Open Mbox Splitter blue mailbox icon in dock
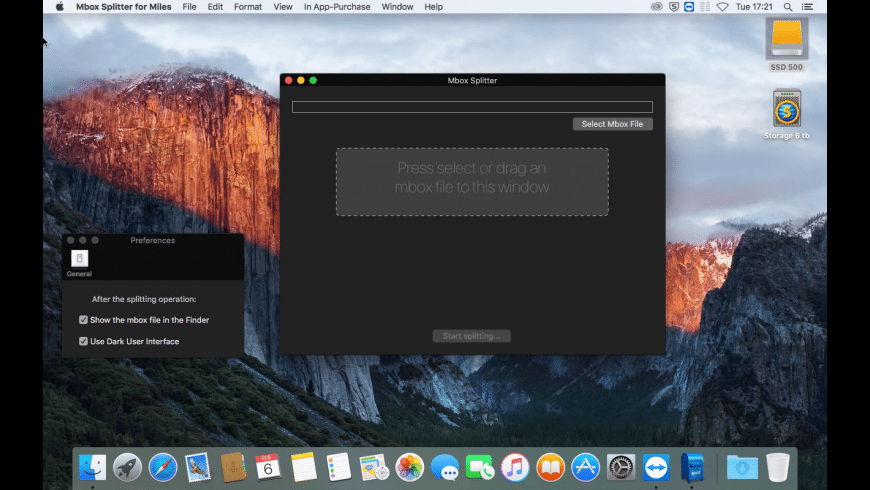The width and height of the screenshot is (870, 490). 691,467
